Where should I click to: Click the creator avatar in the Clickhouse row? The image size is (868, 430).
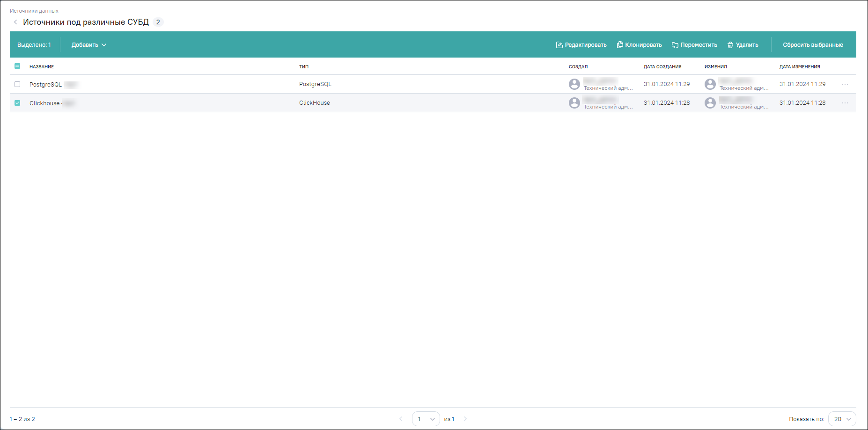click(574, 103)
